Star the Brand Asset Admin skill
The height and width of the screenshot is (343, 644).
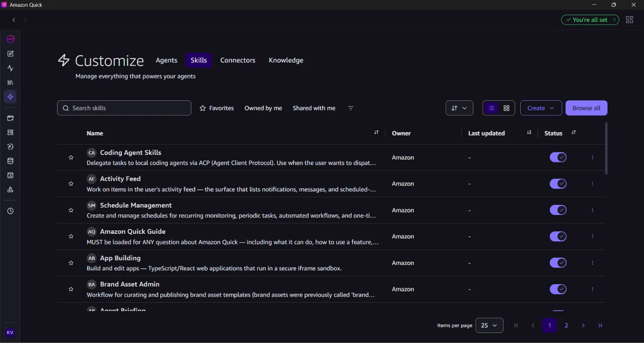coord(71,289)
